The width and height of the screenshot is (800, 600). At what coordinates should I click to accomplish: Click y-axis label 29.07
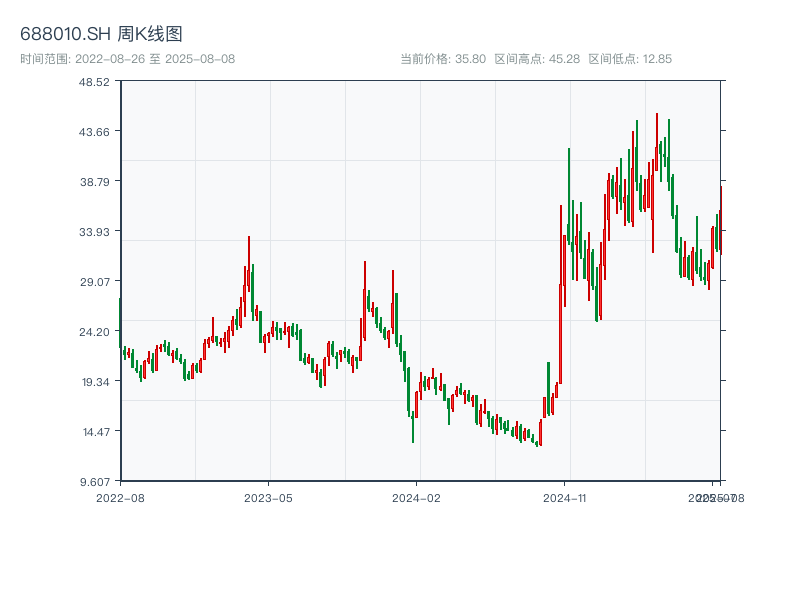pyautogui.click(x=94, y=282)
